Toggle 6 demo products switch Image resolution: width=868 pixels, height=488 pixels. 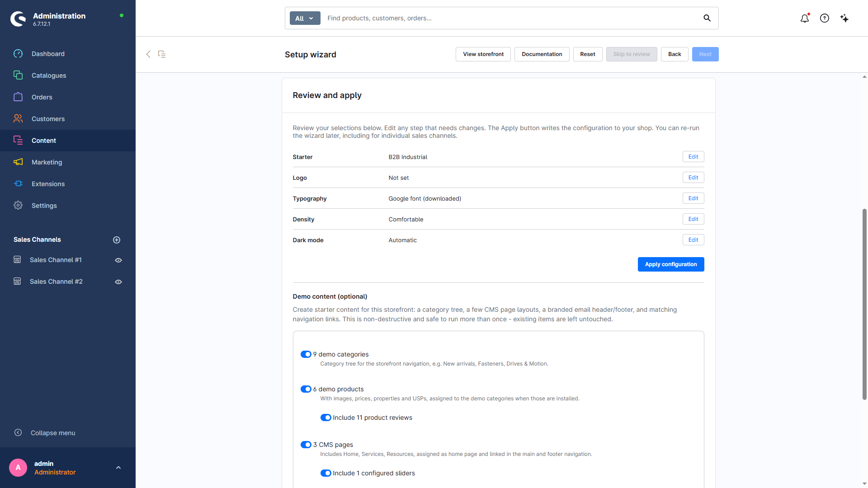point(306,389)
